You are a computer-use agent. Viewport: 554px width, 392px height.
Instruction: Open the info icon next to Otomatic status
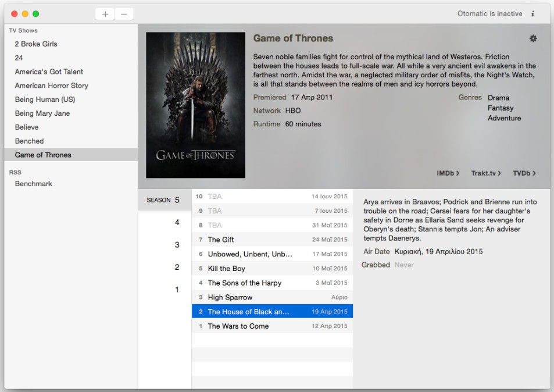pos(533,14)
